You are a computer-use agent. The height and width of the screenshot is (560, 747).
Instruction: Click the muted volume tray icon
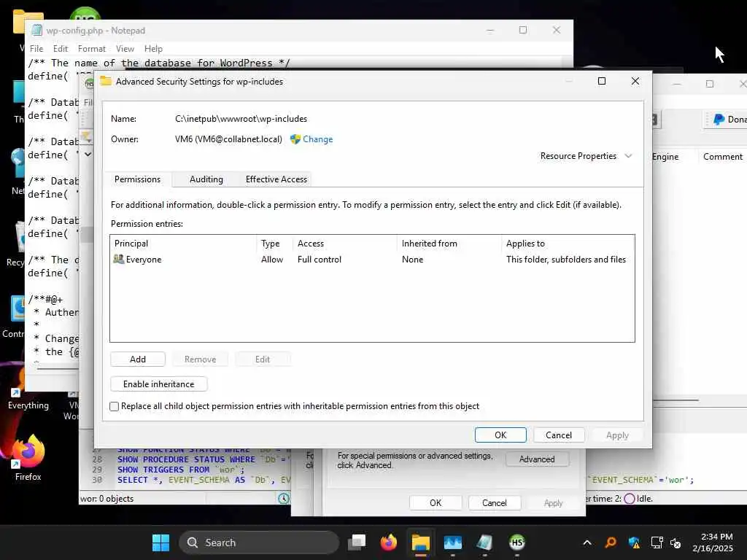pos(676,542)
